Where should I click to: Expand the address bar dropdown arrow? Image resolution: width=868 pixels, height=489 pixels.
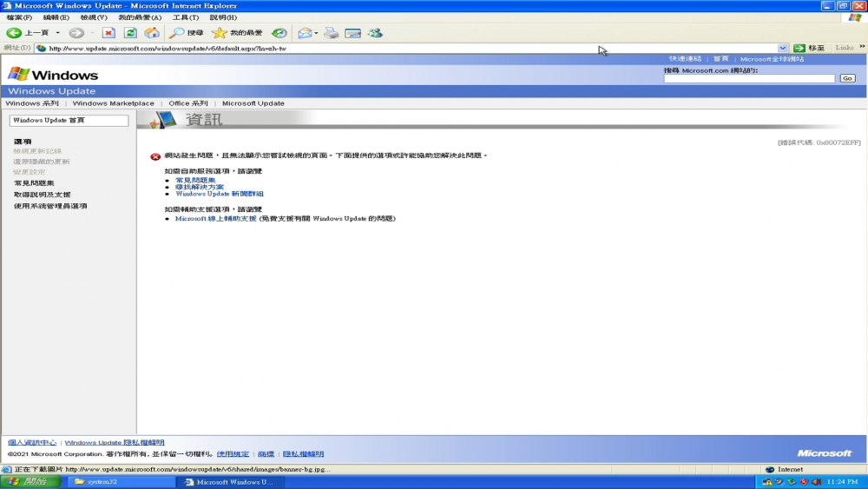point(782,48)
